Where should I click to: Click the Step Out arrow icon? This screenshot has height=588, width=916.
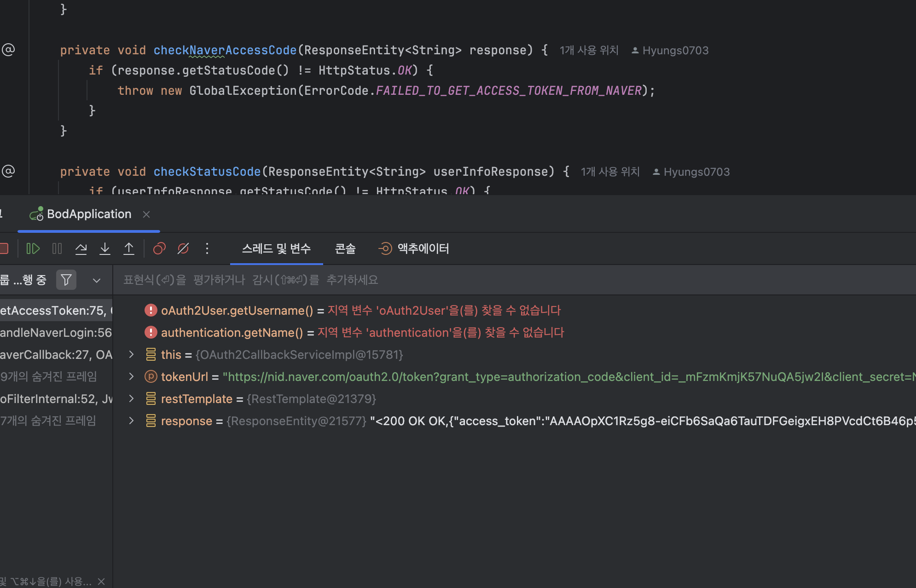pos(129,249)
